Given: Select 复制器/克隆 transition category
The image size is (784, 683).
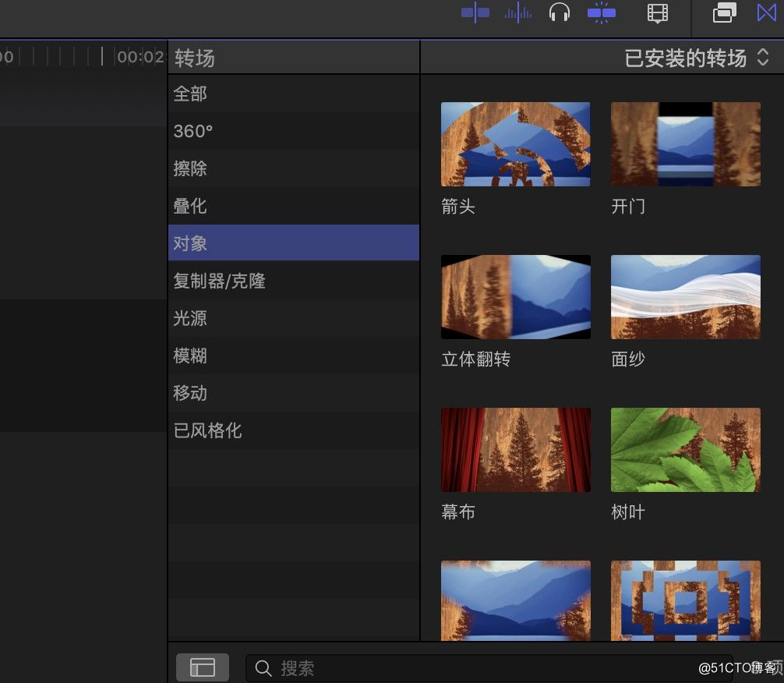Looking at the screenshot, I should pos(294,281).
